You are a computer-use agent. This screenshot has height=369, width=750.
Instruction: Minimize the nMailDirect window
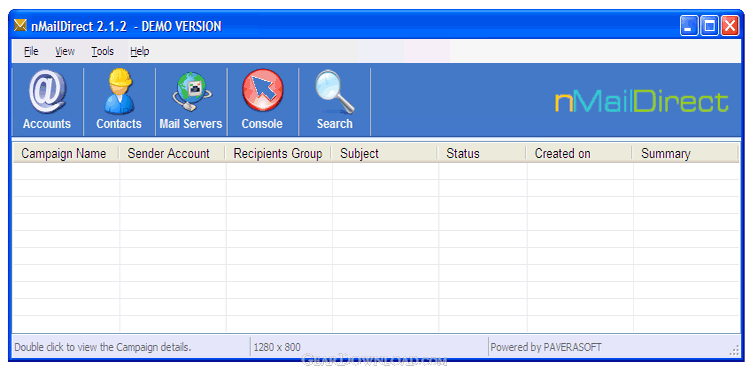689,26
